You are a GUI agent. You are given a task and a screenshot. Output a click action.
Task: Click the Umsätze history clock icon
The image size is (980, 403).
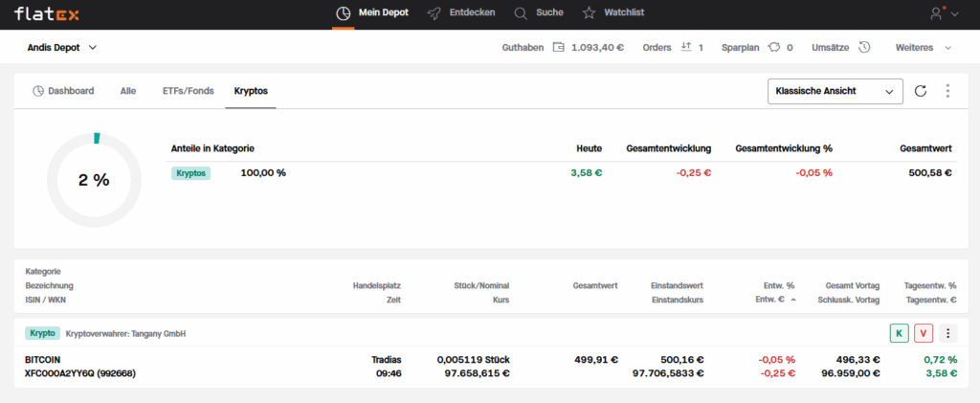pyautogui.click(x=864, y=47)
